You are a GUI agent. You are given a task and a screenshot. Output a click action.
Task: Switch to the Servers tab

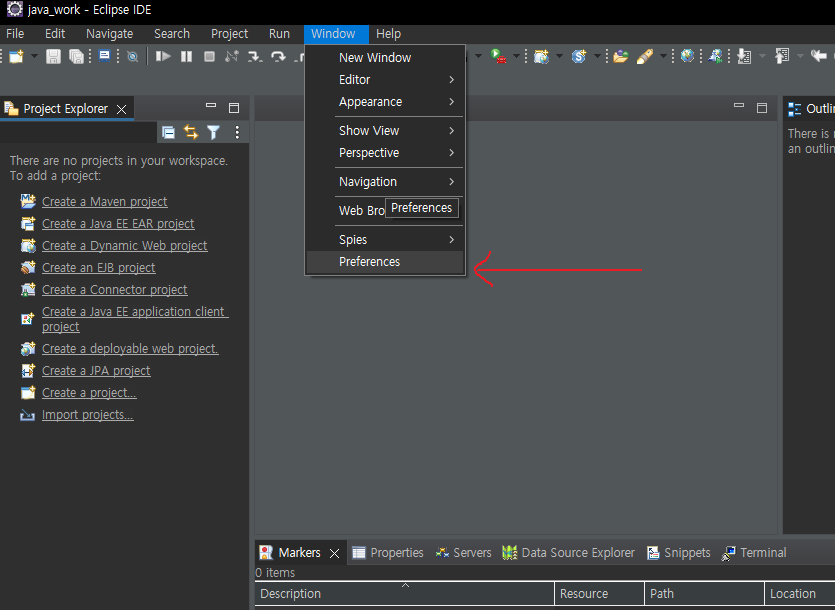click(x=463, y=552)
